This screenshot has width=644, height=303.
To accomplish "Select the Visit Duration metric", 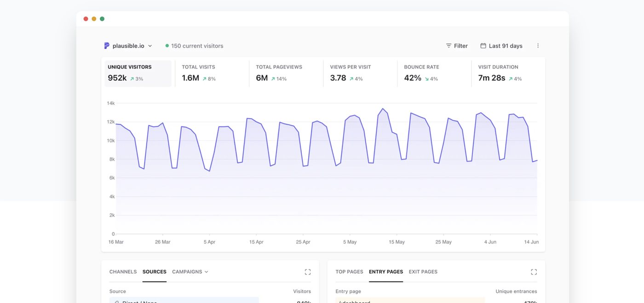I will click(x=508, y=73).
